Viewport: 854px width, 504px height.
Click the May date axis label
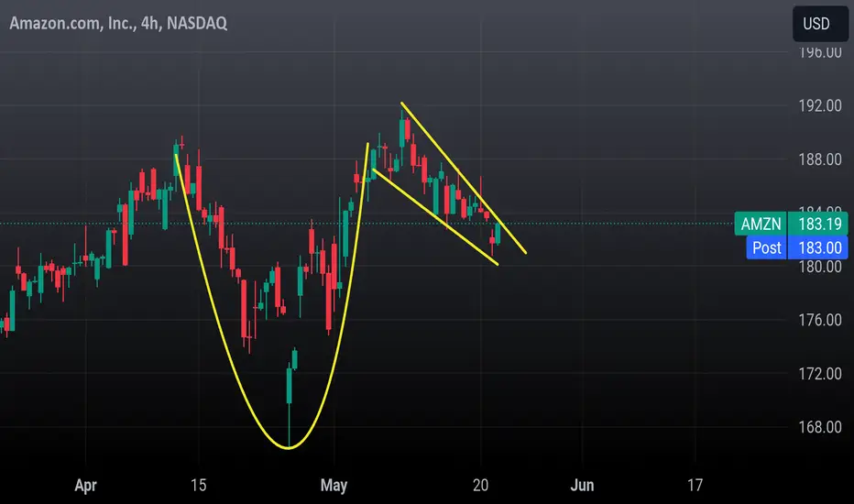click(x=334, y=486)
